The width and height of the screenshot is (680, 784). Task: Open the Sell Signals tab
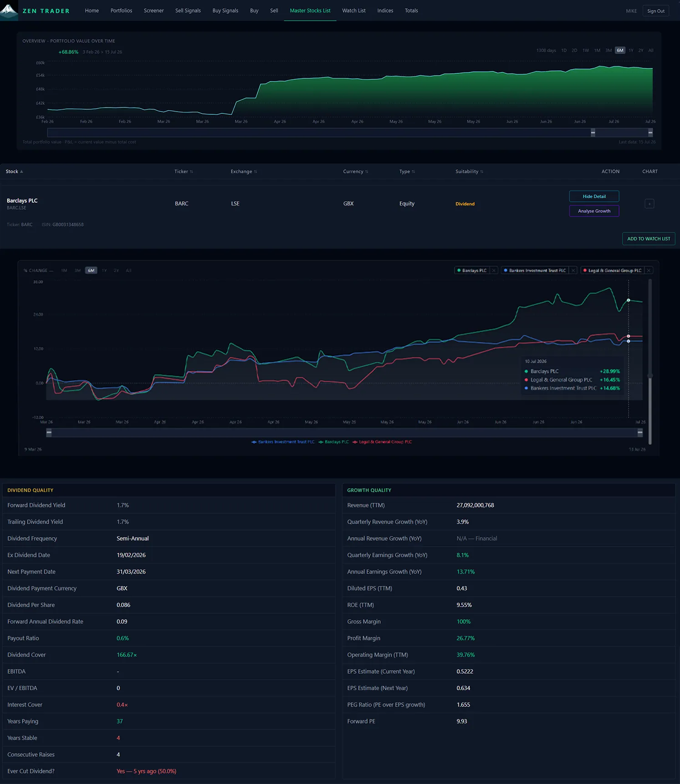[188, 10]
